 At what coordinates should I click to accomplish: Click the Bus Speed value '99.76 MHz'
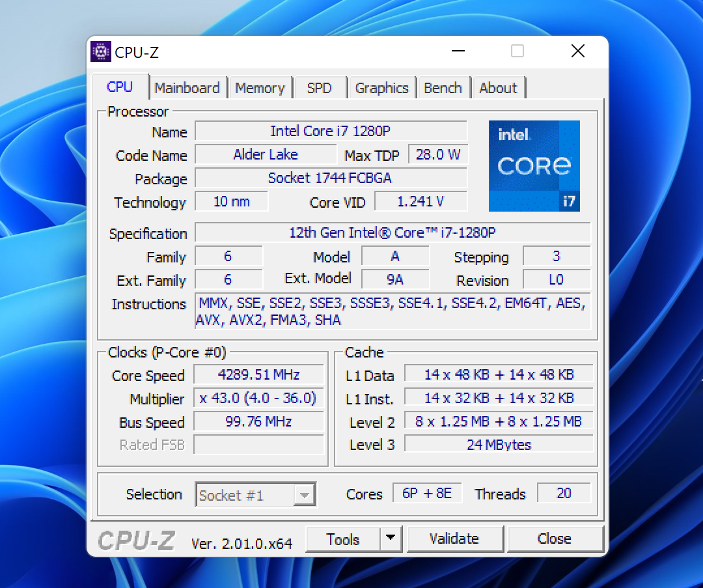258,421
